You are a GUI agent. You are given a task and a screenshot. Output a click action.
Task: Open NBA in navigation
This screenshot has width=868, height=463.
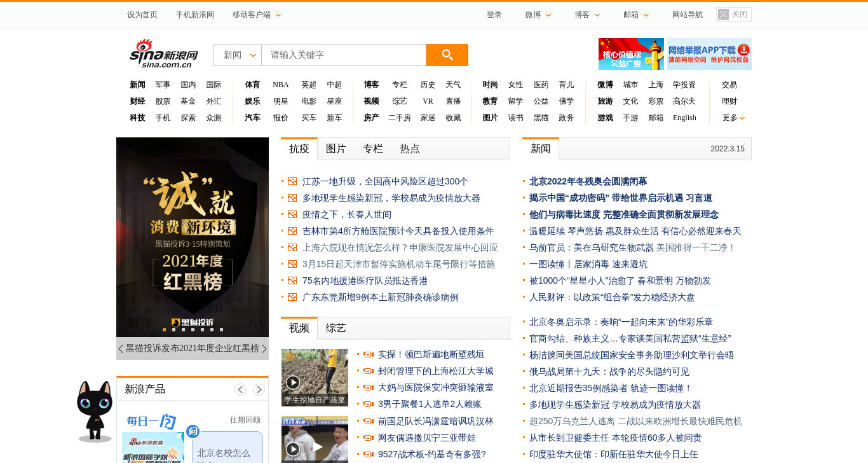[281, 85]
